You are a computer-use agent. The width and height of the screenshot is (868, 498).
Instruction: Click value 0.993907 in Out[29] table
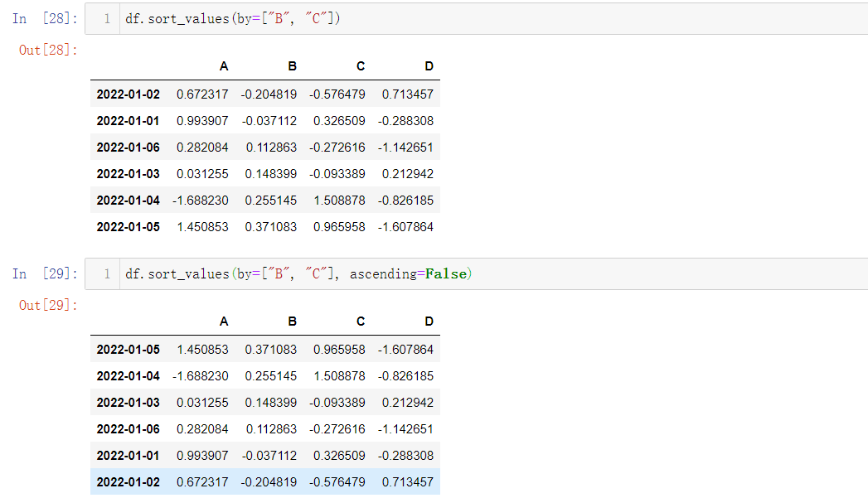pyautogui.click(x=202, y=456)
